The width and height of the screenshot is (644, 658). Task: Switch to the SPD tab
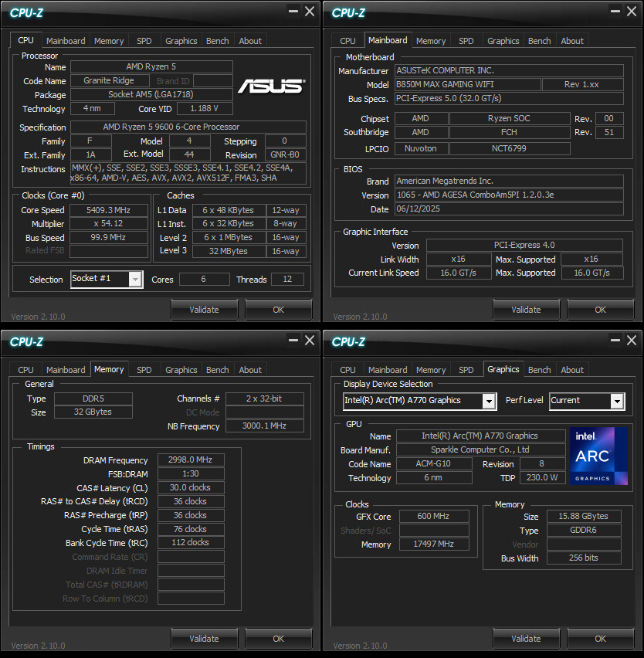(144, 40)
